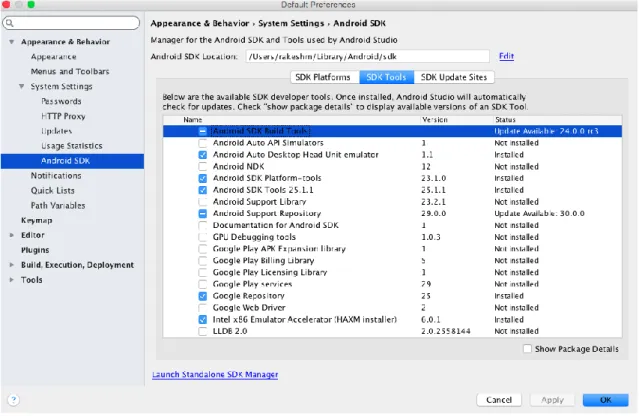Open Plugins settings

coord(35,250)
